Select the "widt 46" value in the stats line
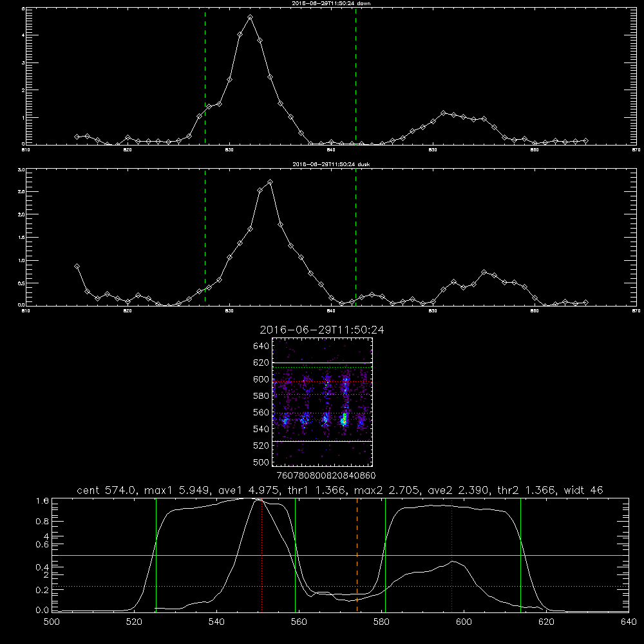The image size is (644, 644). 583,490
